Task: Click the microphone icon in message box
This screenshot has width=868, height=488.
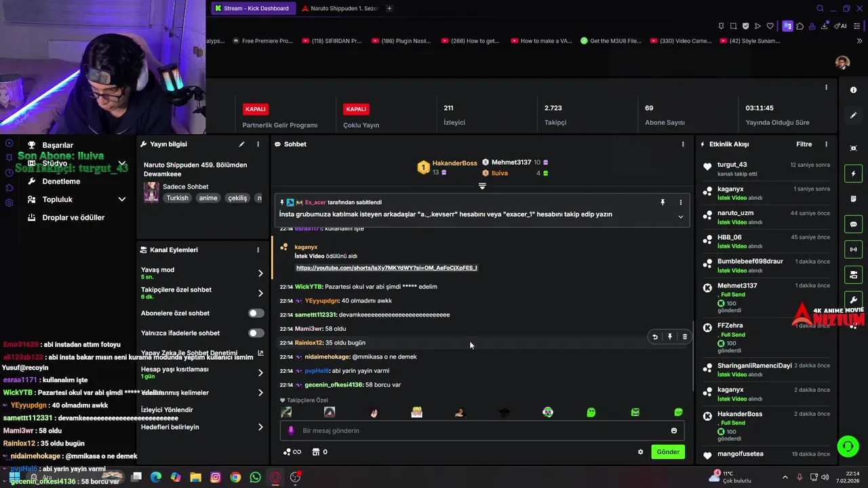Action: (291, 430)
